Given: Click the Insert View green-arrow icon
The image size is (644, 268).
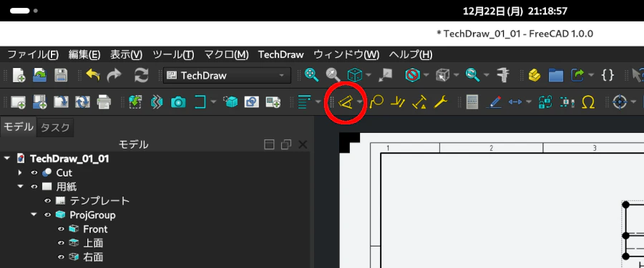Looking at the screenshot, I should point(135,101).
